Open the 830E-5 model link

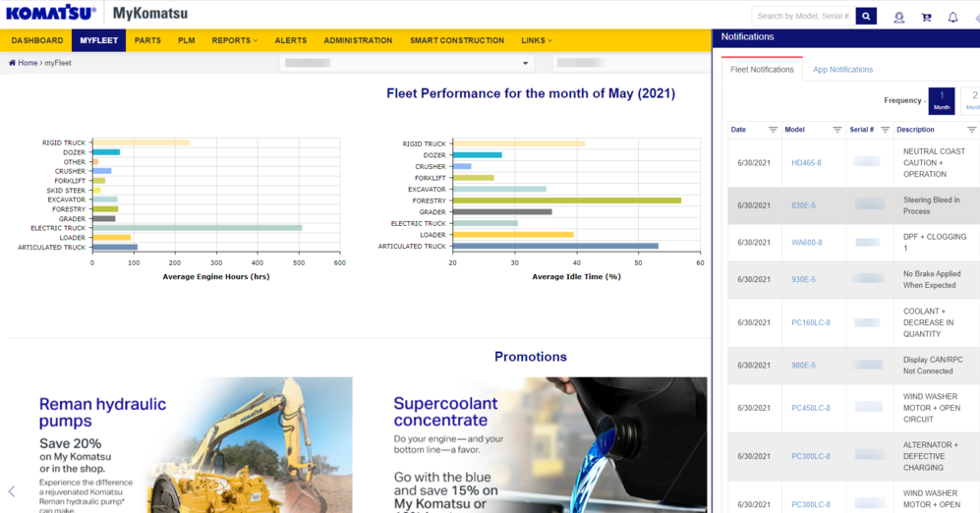(803, 205)
